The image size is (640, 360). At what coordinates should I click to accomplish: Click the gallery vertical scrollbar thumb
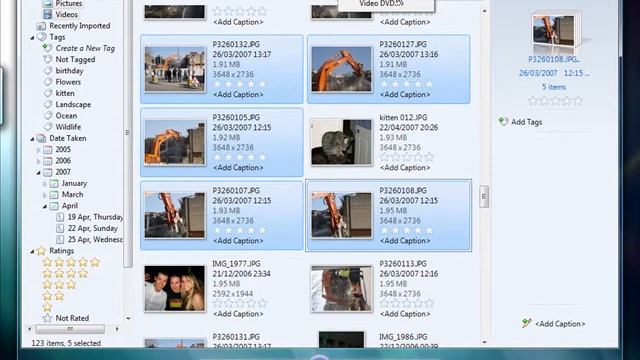pos(484,196)
